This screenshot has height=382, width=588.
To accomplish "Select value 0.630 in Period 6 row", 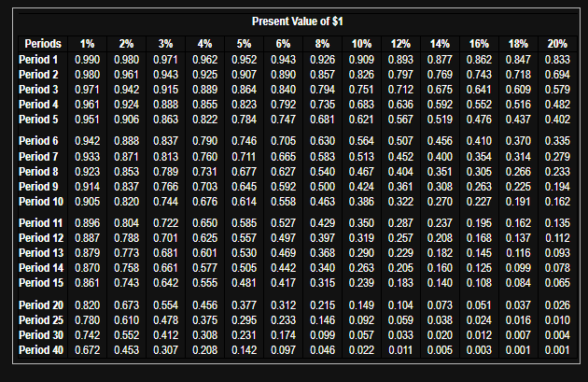I will (x=323, y=141).
